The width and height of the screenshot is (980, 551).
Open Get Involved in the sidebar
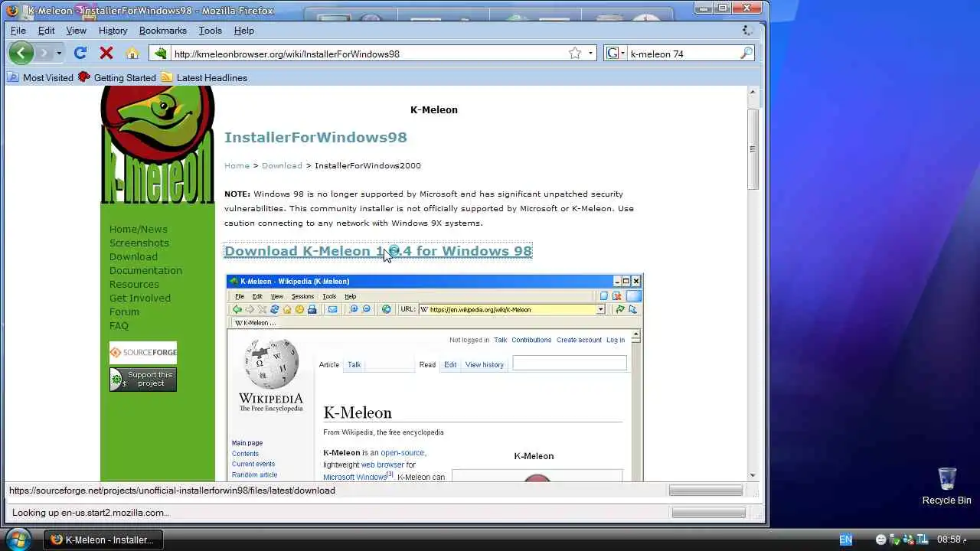(139, 298)
